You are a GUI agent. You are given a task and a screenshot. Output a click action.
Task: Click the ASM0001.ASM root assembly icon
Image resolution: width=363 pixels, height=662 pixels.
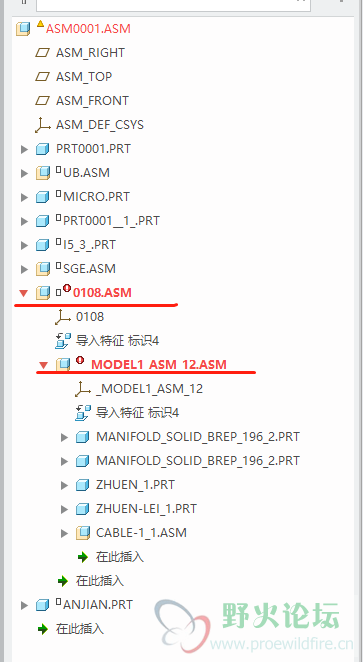tap(23, 29)
